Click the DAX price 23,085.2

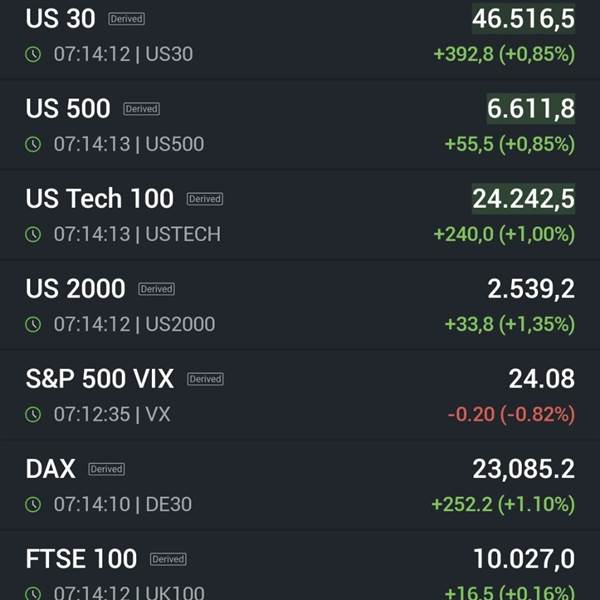coord(523,469)
